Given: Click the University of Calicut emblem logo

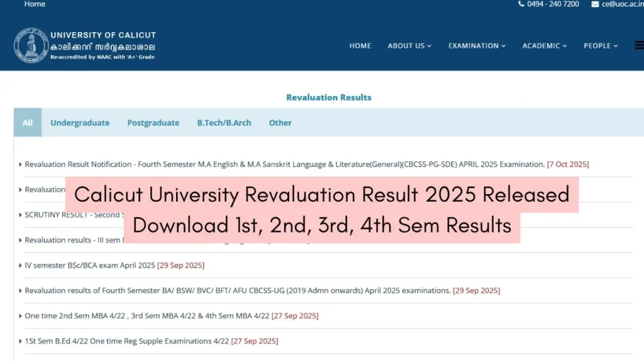Looking at the screenshot, I should tap(31, 45).
